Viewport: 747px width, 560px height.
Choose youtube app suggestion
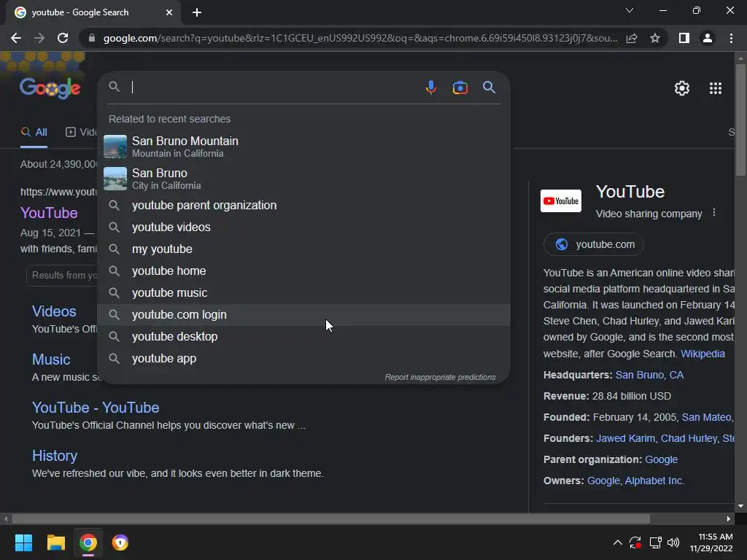tap(303, 359)
